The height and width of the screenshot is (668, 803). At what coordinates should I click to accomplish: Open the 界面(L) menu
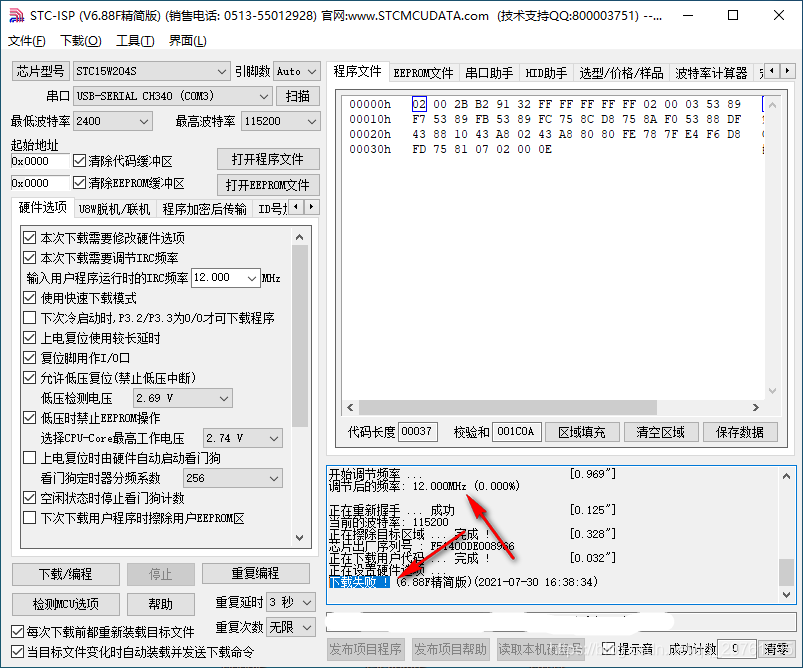pyautogui.click(x=188, y=40)
